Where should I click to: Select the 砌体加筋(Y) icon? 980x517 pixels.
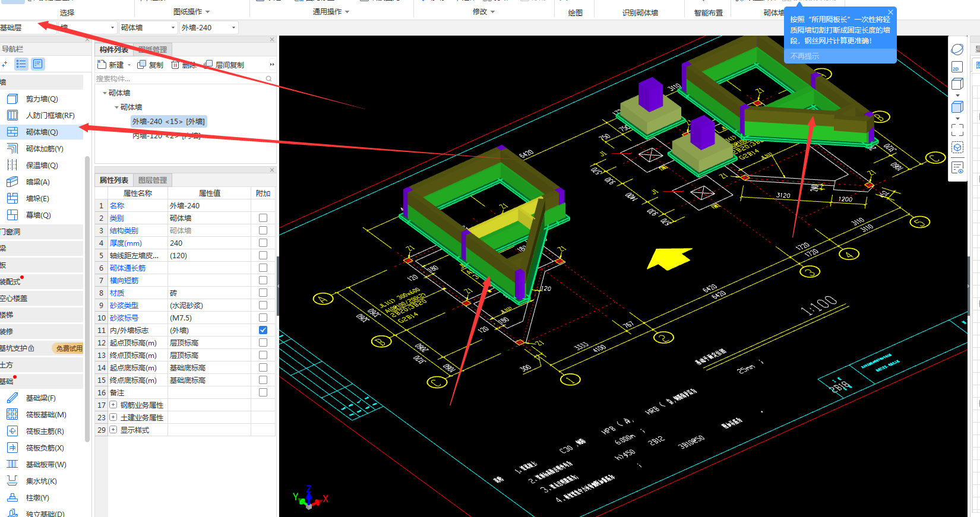pyautogui.click(x=12, y=149)
